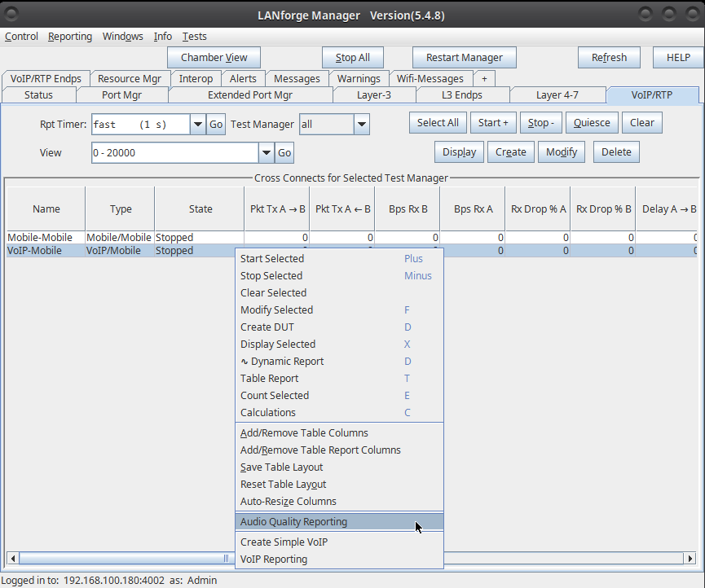This screenshot has height=588, width=705.
Task: Switch to the Status tab
Action: pyautogui.click(x=38, y=95)
